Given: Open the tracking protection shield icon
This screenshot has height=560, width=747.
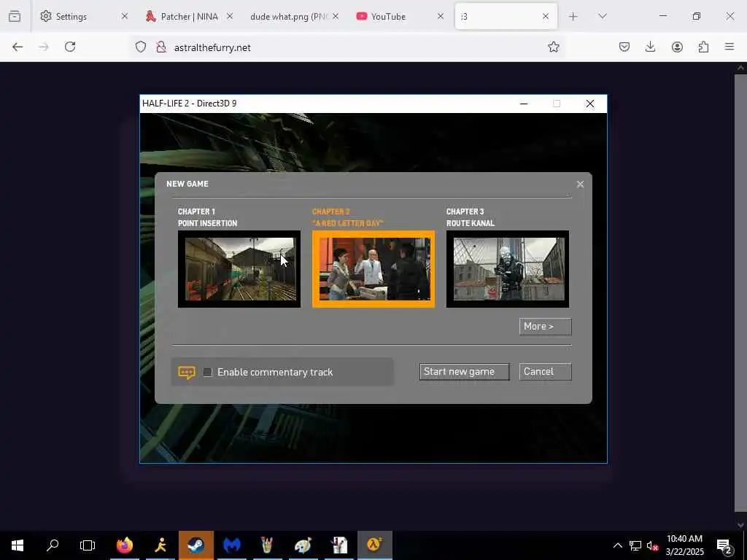Looking at the screenshot, I should (x=141, y=47).
